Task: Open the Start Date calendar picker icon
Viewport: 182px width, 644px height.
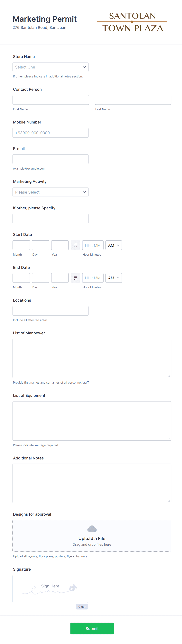Action: (75, 245)
